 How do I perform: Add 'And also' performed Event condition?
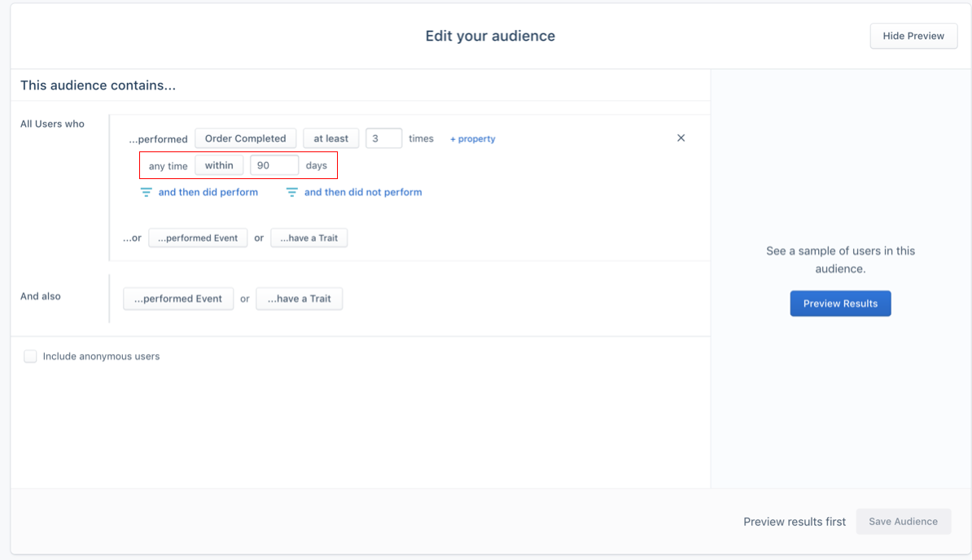pyautogui.click(x=178, y=299)
